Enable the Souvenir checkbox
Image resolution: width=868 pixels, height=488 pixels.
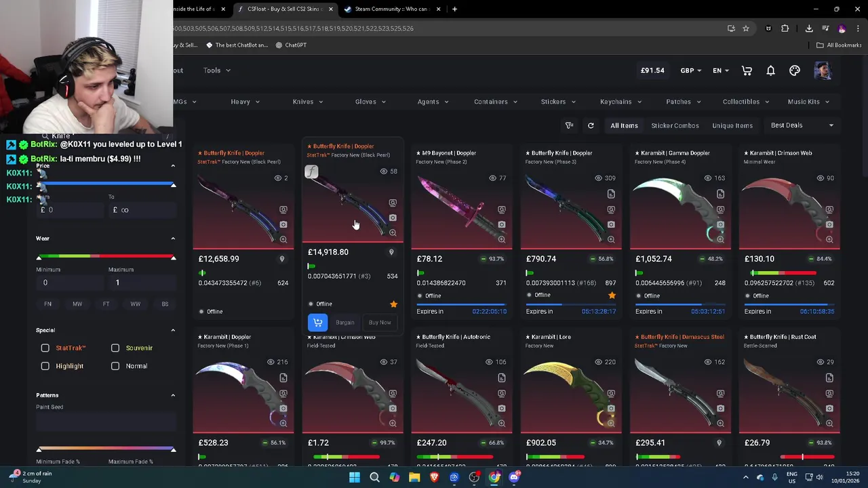115,348
